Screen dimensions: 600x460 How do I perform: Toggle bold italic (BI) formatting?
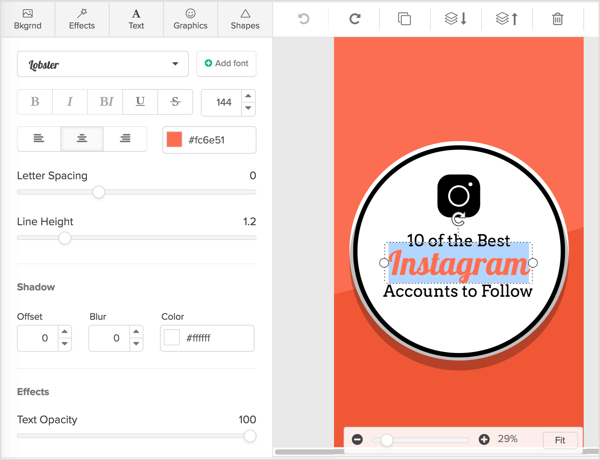pyautogui.click(x=105, y=102)
